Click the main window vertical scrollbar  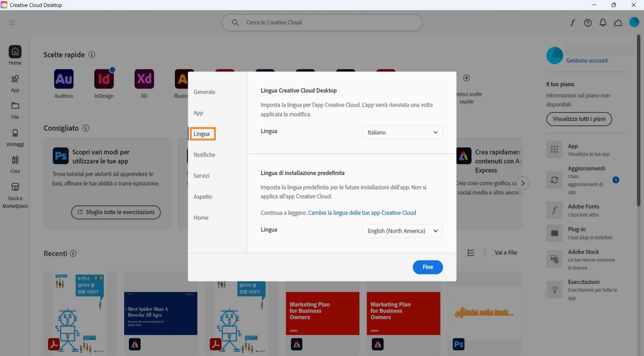click(639, 121)
